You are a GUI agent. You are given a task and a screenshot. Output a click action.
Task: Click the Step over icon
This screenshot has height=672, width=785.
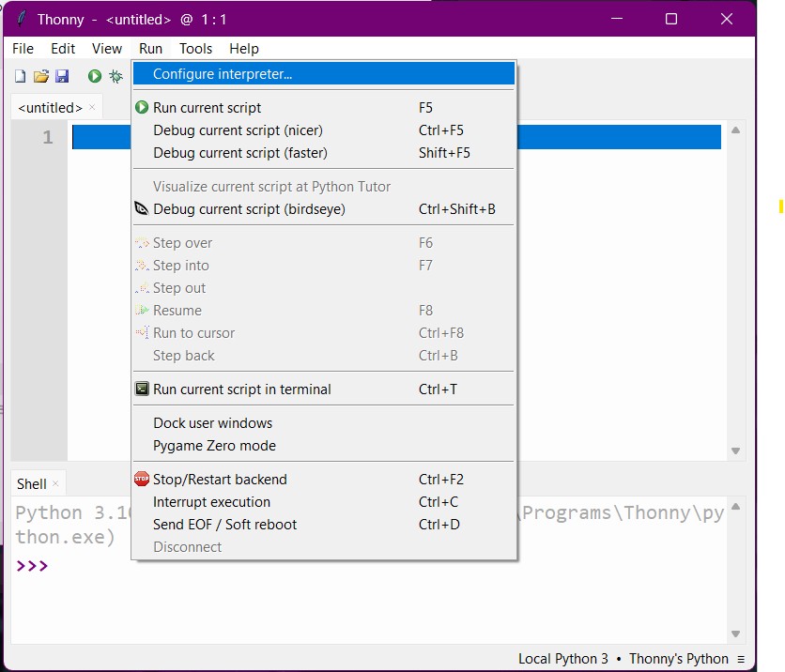[142, 243]
